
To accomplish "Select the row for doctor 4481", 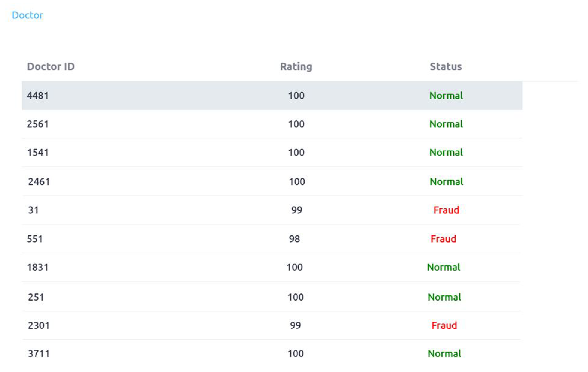I will pyautogui.click(x=38, y=95).
